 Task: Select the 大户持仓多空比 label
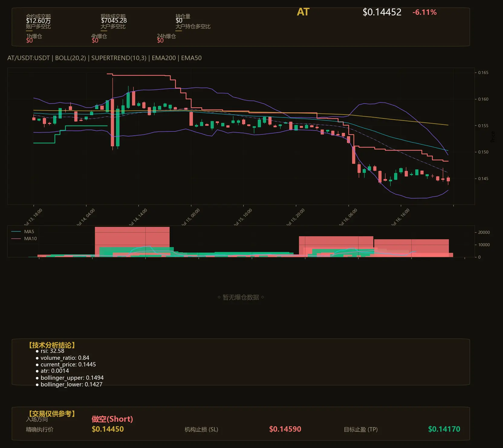[x=193, y=27]
